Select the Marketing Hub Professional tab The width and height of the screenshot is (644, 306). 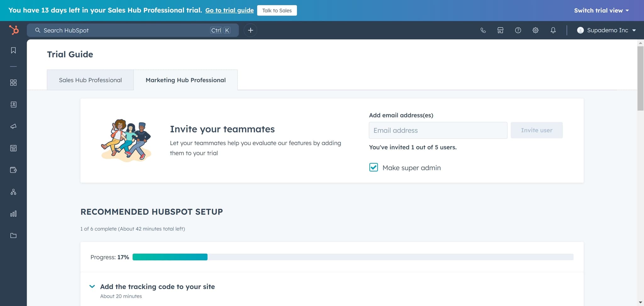pos(186,80)
